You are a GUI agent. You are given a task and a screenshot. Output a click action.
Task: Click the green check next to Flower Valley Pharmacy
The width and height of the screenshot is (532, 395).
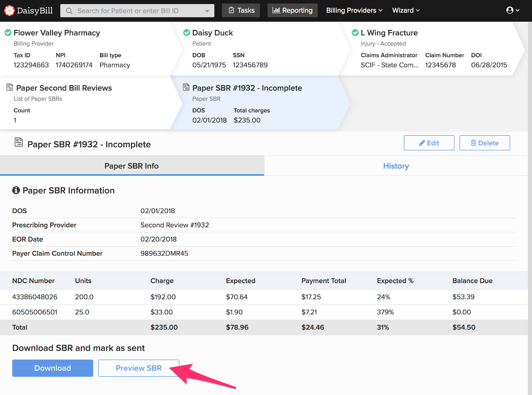[8, 33]
